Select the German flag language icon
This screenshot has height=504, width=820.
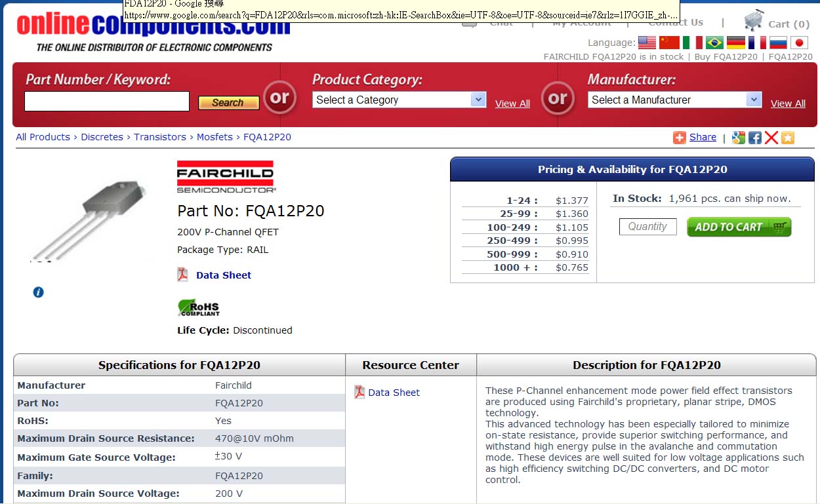click(736, 43)
